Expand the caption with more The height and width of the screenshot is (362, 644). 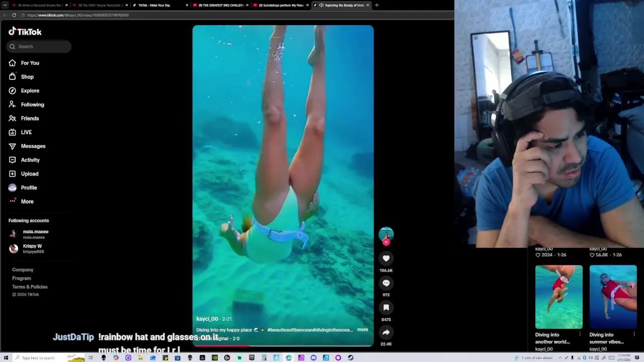tap(362, 330)
